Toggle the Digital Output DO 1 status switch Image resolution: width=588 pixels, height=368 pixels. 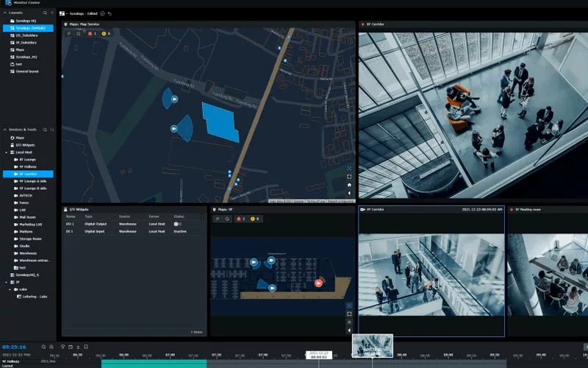[x=177, y=224]
